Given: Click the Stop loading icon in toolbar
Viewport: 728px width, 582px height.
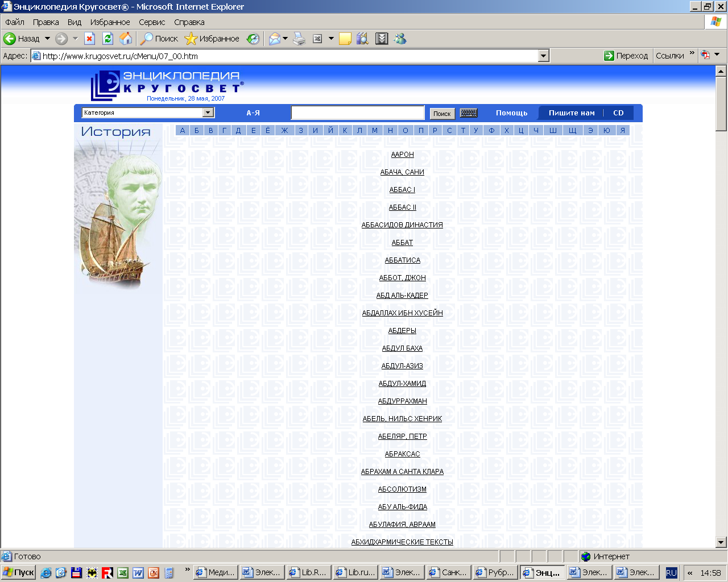Looking at the screenshot, I should 89,39.
